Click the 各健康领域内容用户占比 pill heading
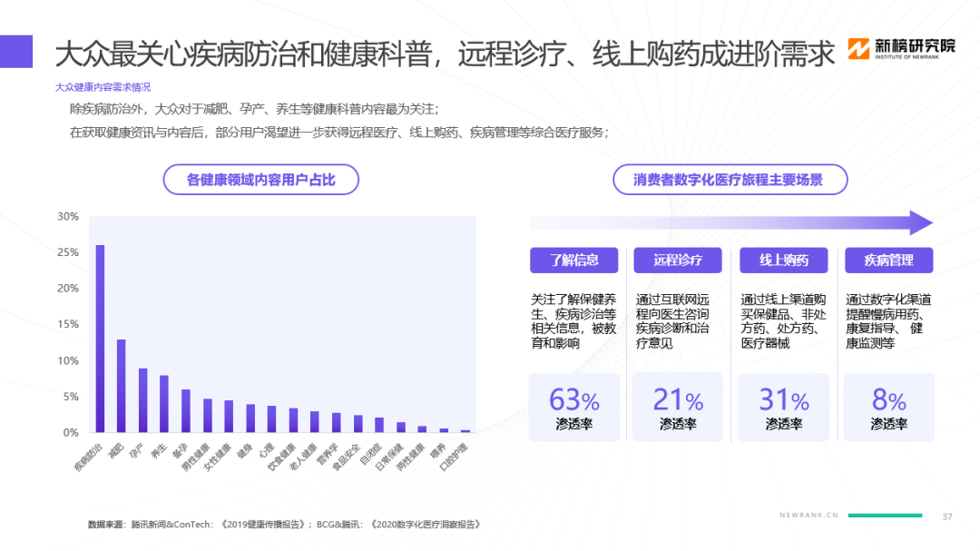Screen dimensions: 980x551 tap(260, 180)
